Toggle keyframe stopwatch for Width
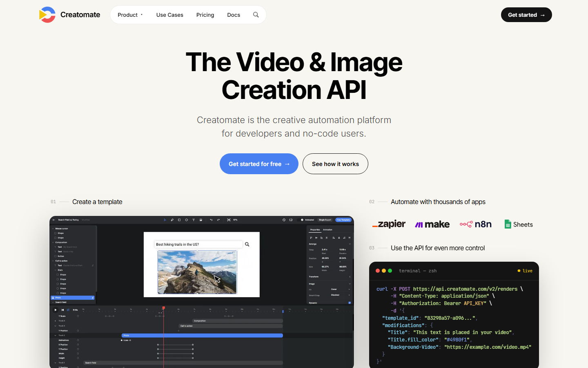Viewport: 588px width, 368px height. 78,354
